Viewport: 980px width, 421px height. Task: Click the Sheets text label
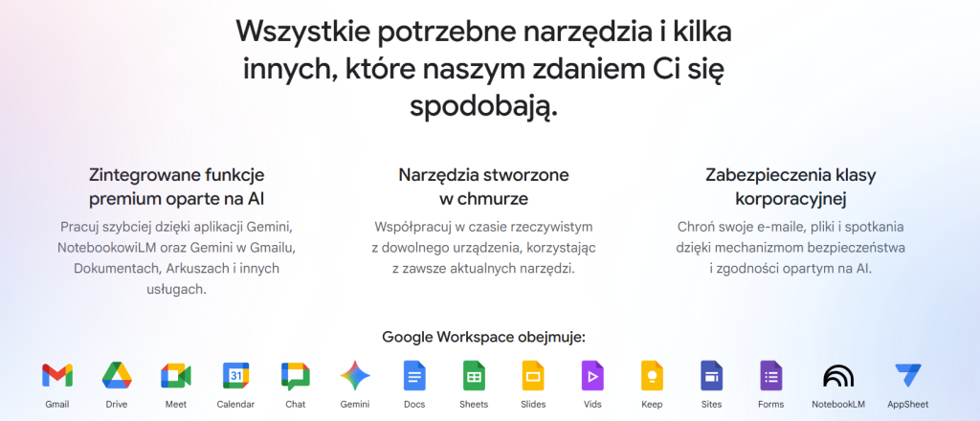click(474, 404)
